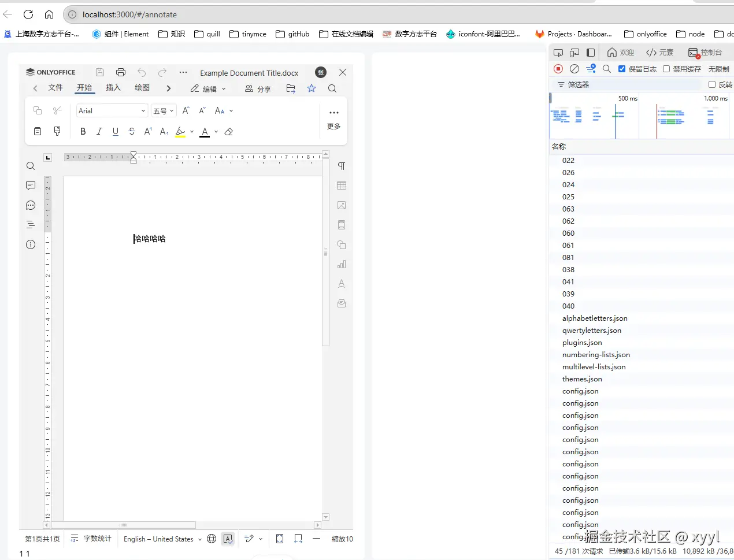Click fit to width icon
The width and height of the screenshot is (734, 560).
[x=298, y=539]
